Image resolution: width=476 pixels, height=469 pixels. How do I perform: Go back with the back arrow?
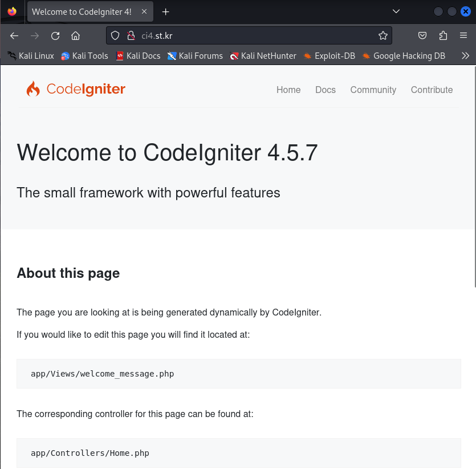coord(14,36)
